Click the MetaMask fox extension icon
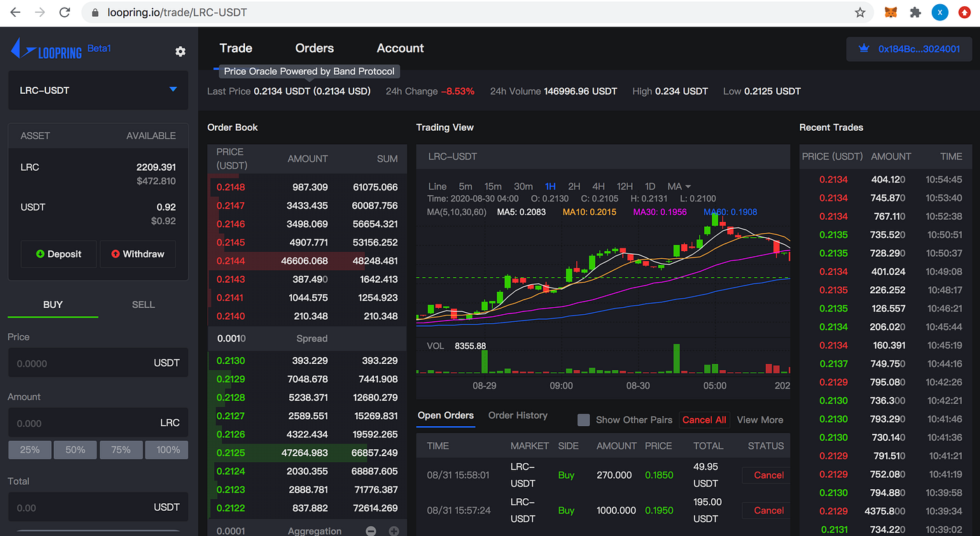Viewport: 980px width, 536px height. point(891,13)
